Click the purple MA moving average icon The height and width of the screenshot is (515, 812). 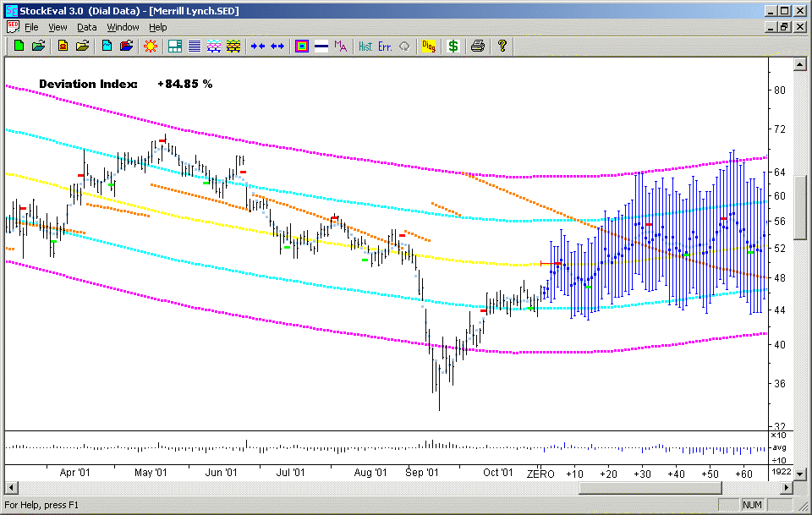341,46
